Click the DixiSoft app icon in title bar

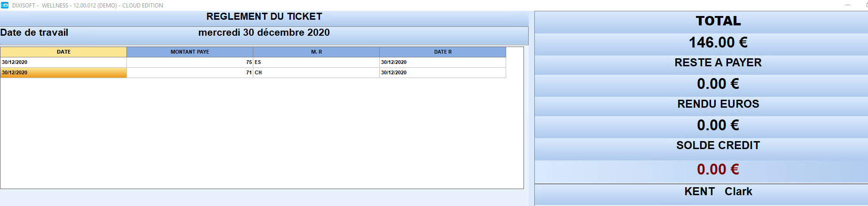(5, 5)
